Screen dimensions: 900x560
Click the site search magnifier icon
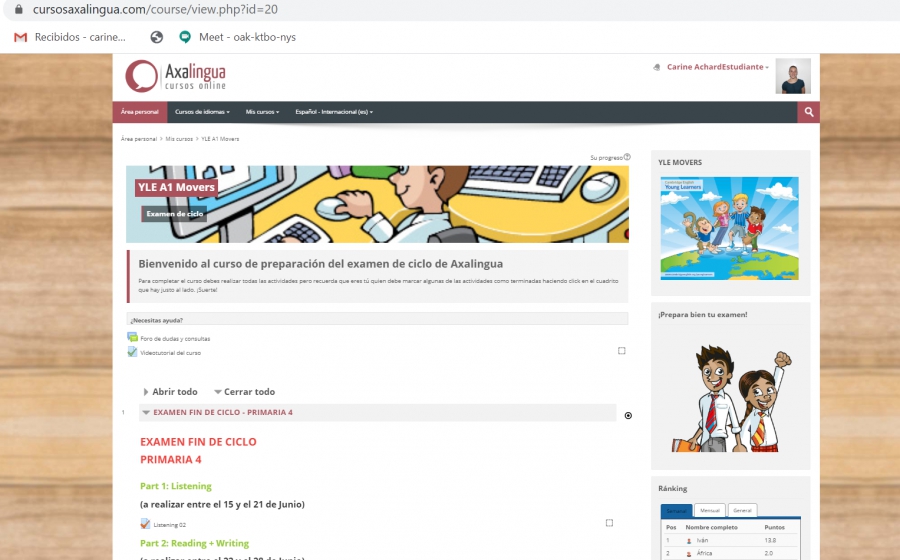tap(809, 112)
